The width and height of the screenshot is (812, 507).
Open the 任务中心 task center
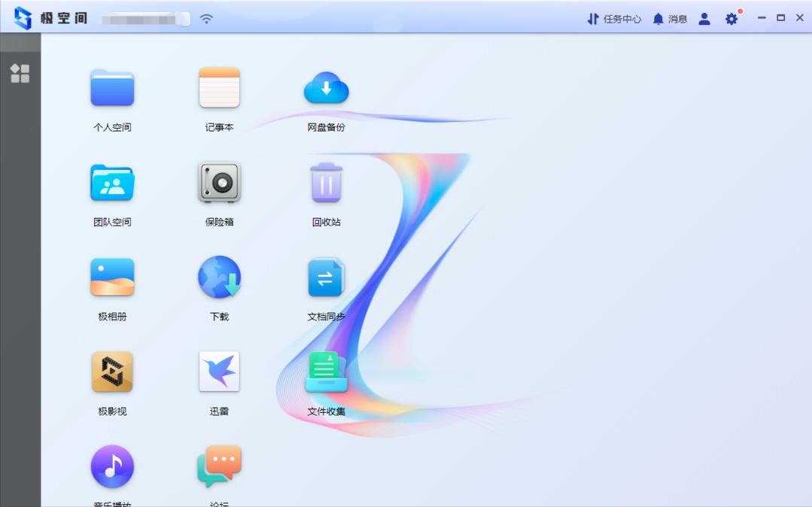(x=614, y=19)
